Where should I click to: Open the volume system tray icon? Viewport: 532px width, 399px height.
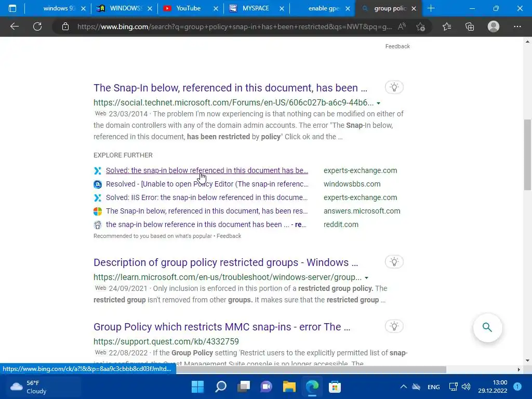click(x=466, y=387)
